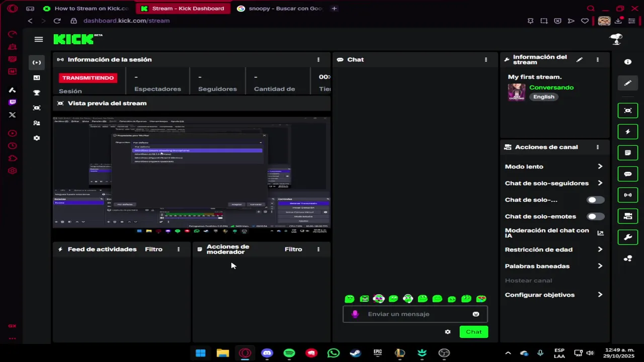Toggle the moderator actions note widget icon
The height and width of the screenshot is (362, 644).
tap(628, 153)
